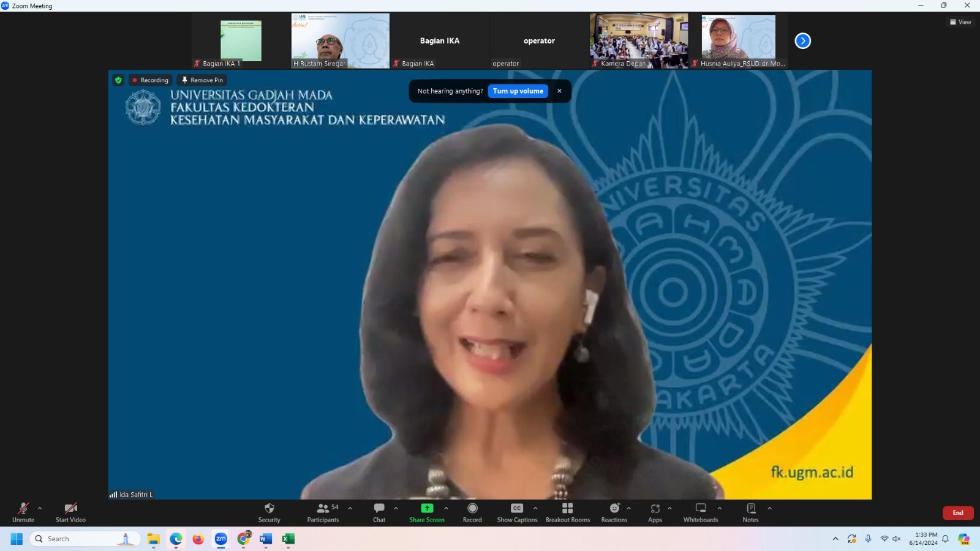The height and width of the screenshot is (551, 980).
Task: Open Microsoft Edge from the taskbar
Action: pyautogui.click(x=176, y=539)
